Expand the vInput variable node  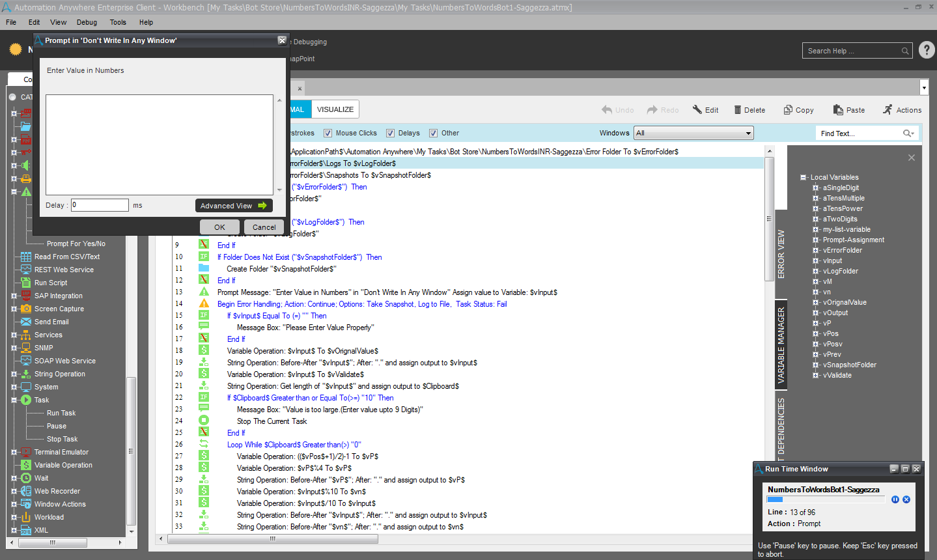pyautogui.click(x=815, y=260)
